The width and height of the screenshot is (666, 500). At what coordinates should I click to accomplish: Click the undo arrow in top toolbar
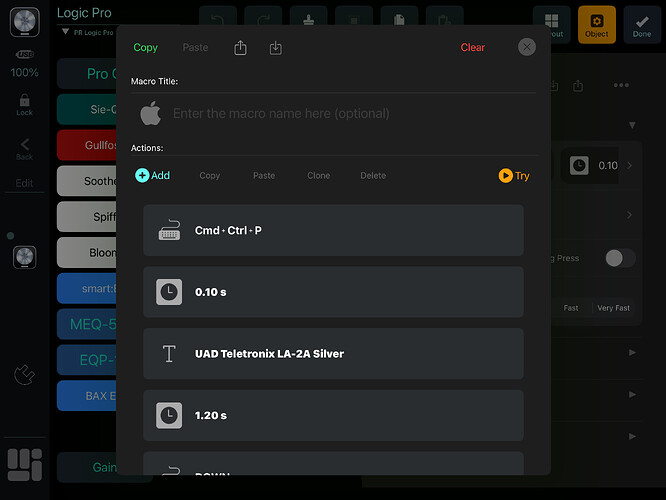pyautogui.click(x=218, y=19)
